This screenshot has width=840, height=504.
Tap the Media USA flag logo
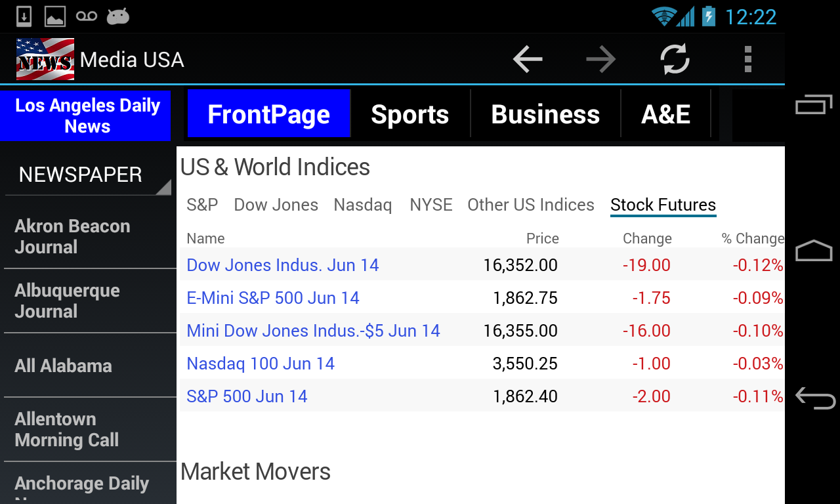[x=45, y=60]
